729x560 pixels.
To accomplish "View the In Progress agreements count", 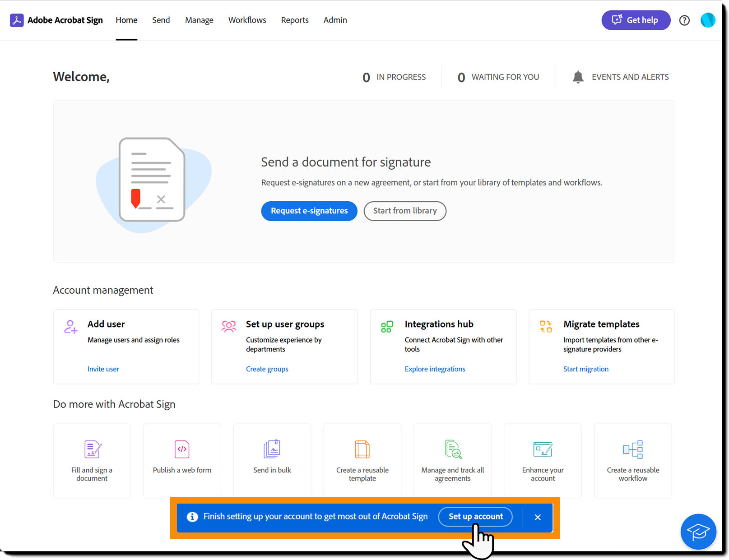I will [394, 77].
